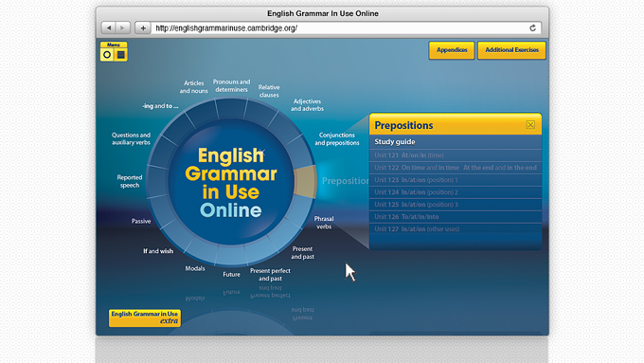Click the browser forward arrow
The image size is (644, 363).
pos(123,27)
